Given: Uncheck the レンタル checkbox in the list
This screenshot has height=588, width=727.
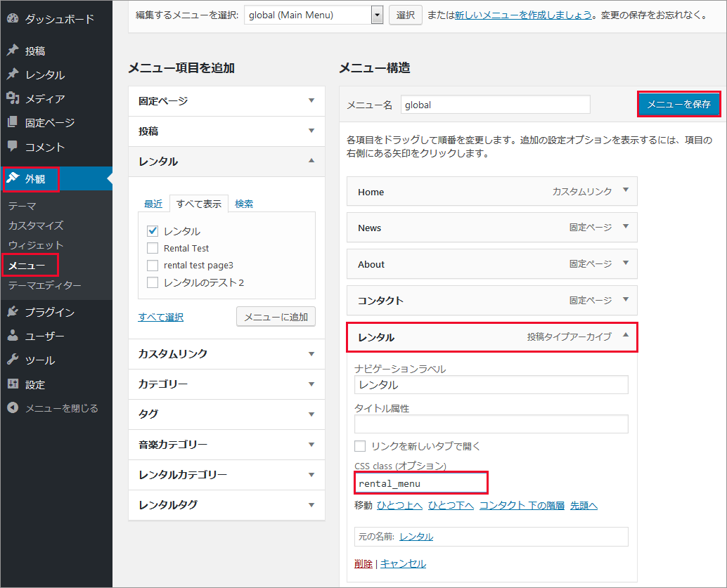Looking at the screenshot, I should (153, 231).
